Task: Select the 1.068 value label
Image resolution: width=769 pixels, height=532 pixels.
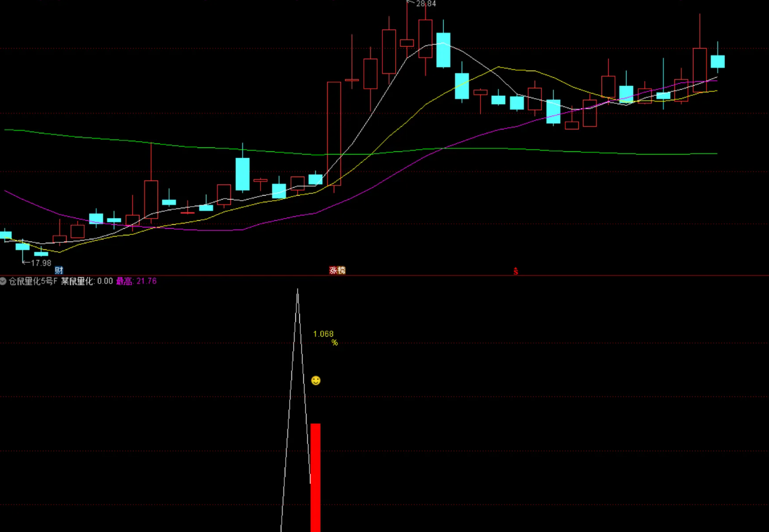Action: [323, 334]
